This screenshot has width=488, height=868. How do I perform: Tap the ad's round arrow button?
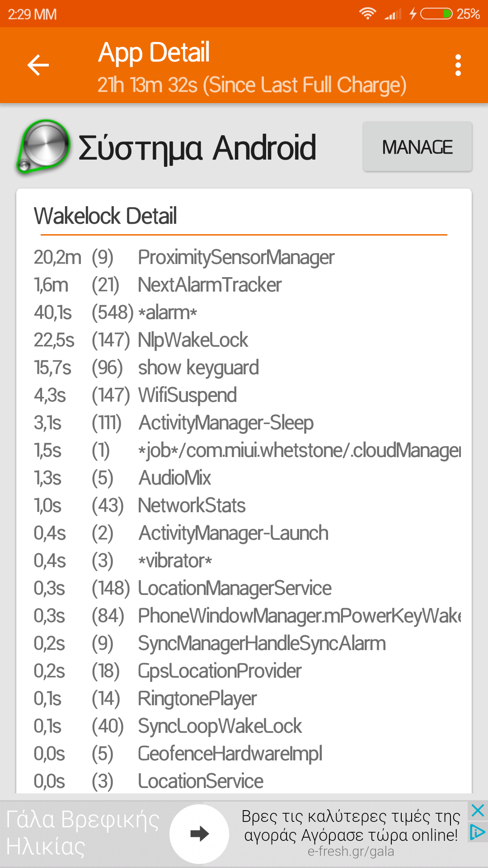199,833
